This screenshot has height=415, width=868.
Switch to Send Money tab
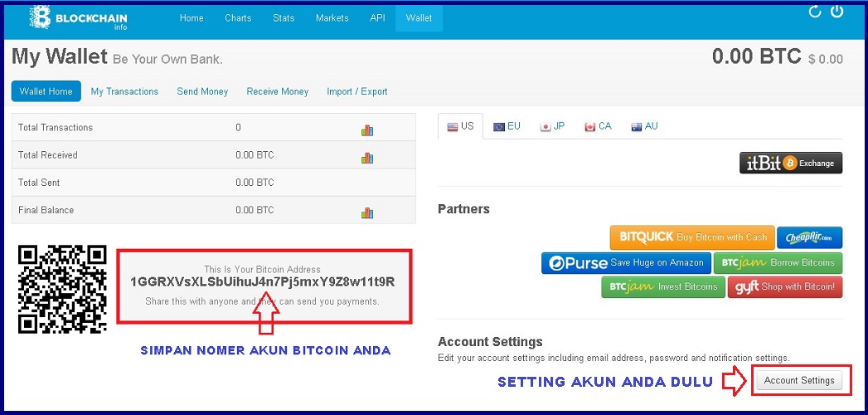tap(202, 91)
